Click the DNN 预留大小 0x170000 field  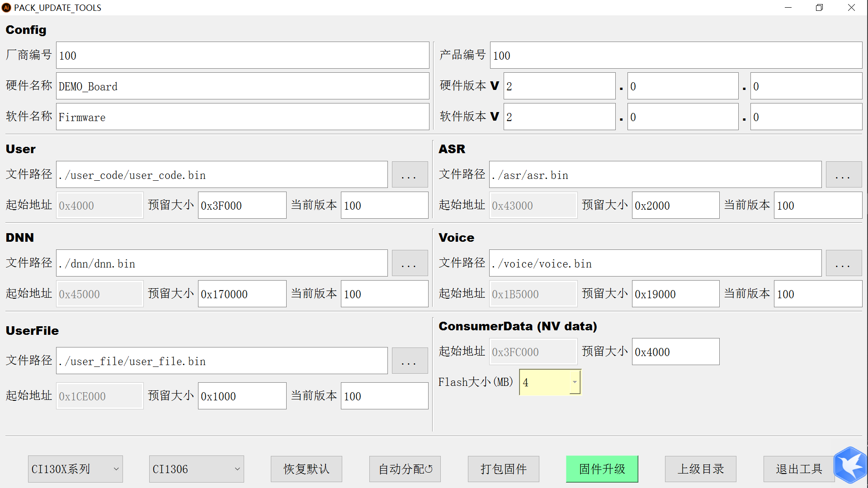242,294
